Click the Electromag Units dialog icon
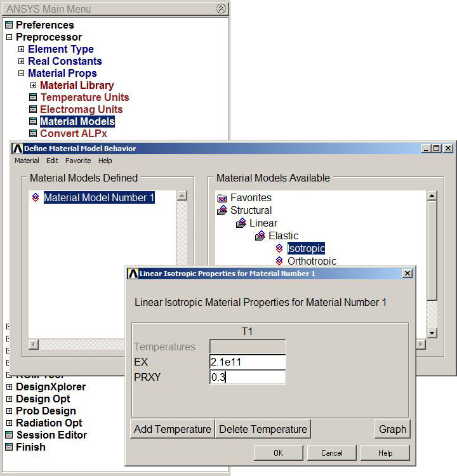The image size is (457, 476). click(33, 109)
